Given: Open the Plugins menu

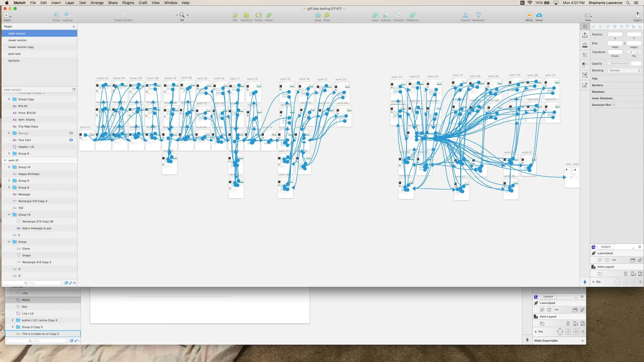Looking at the screenshot, I should pyautogui.click(x=128, y=3).
